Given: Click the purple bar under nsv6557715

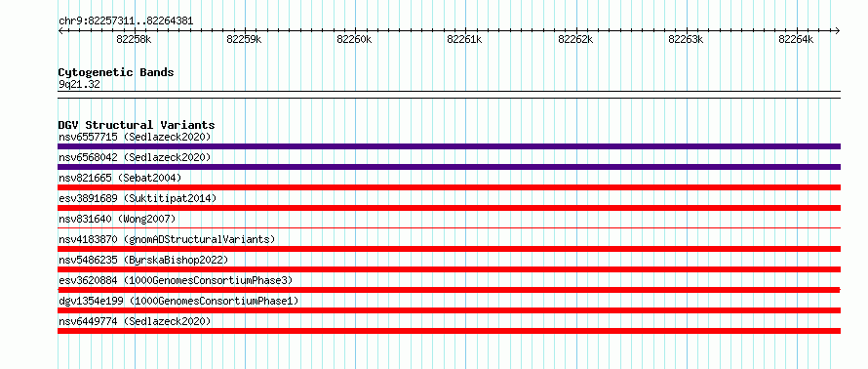Looking at the screenshot, I should [449, 146].
